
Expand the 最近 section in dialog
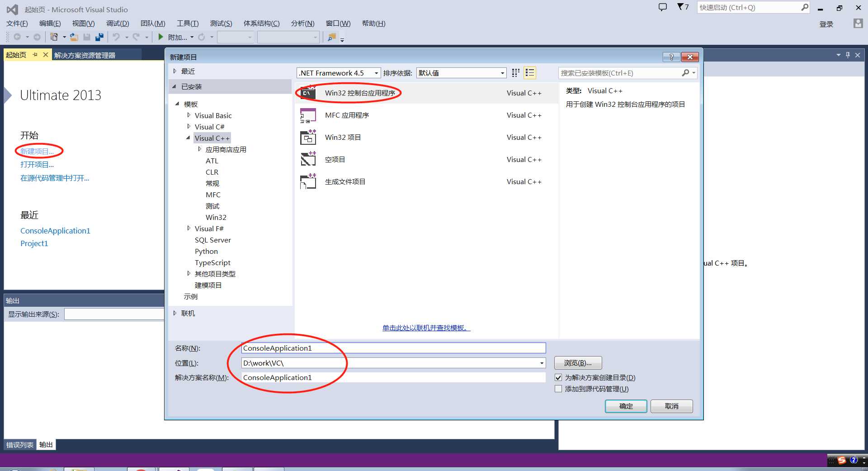pyautogui.click(x=175, y=71)
